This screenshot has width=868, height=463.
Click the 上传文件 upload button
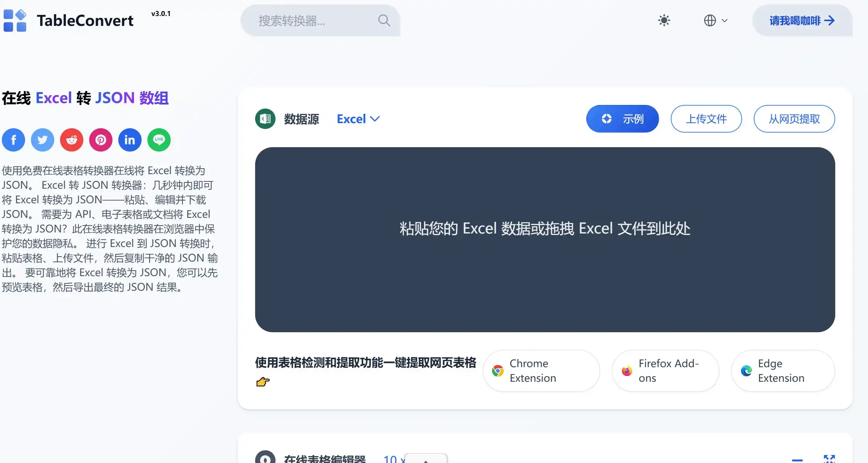point(706,119)
